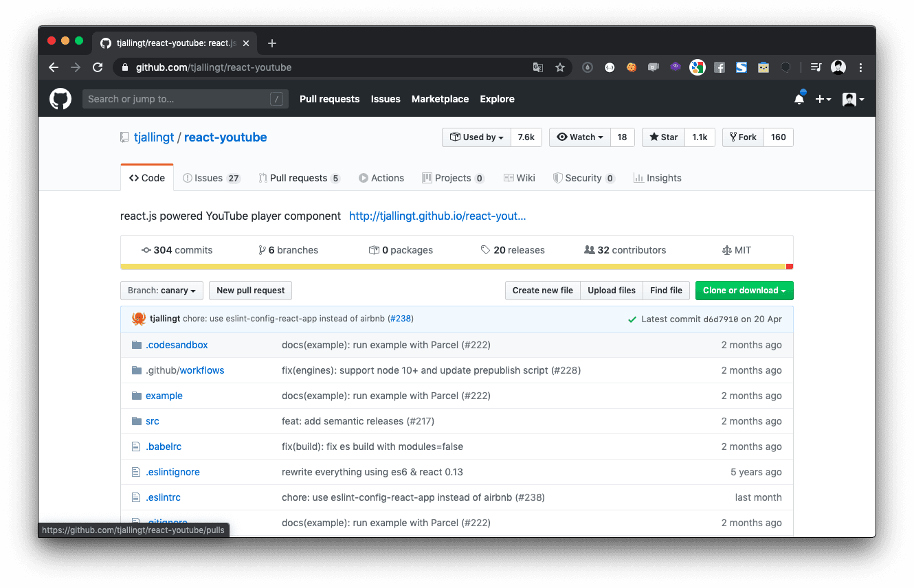This screenshot has width=914, height=588.
Task: Open the Security tab
Action: (x=583, y=178)
